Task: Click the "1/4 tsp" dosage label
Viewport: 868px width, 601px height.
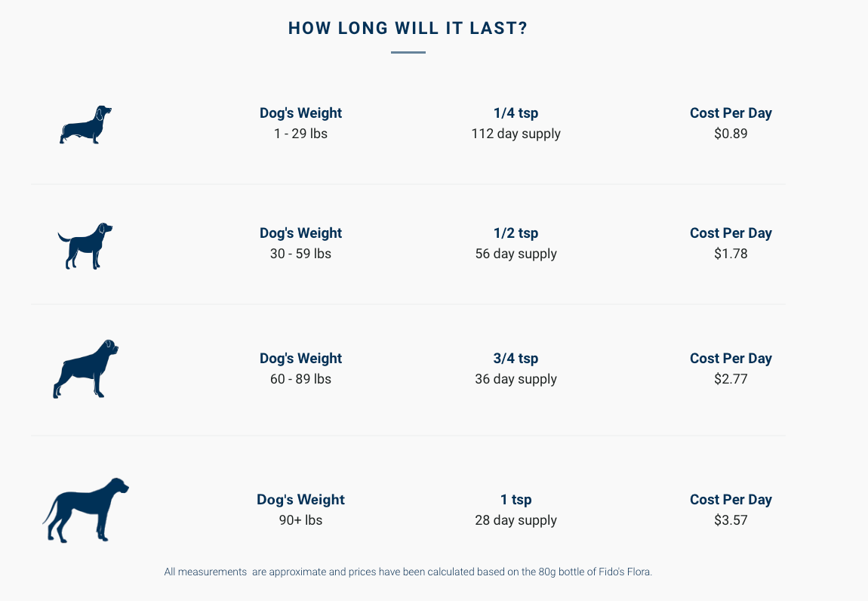Action: [x=516, y=113]
